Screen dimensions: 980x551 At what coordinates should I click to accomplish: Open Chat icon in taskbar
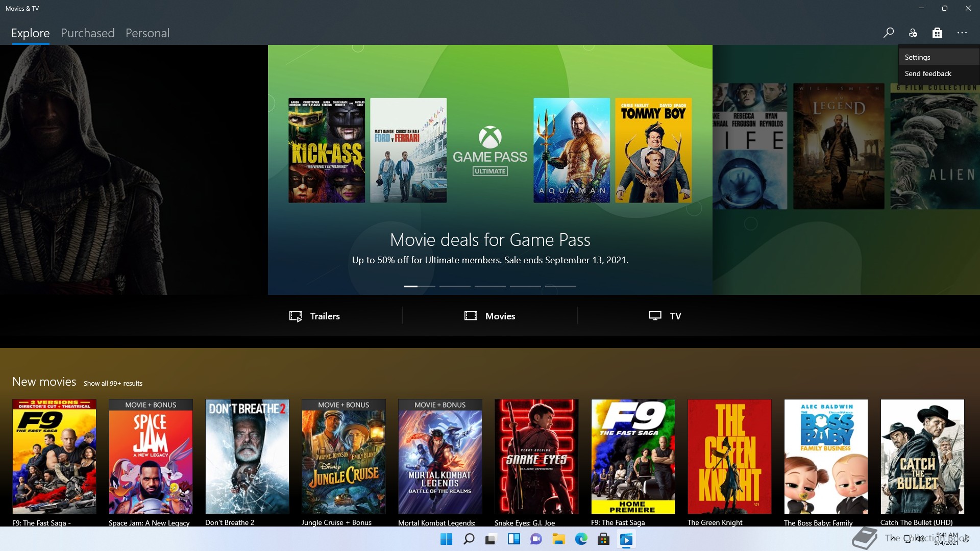click(x=536, y=539)
